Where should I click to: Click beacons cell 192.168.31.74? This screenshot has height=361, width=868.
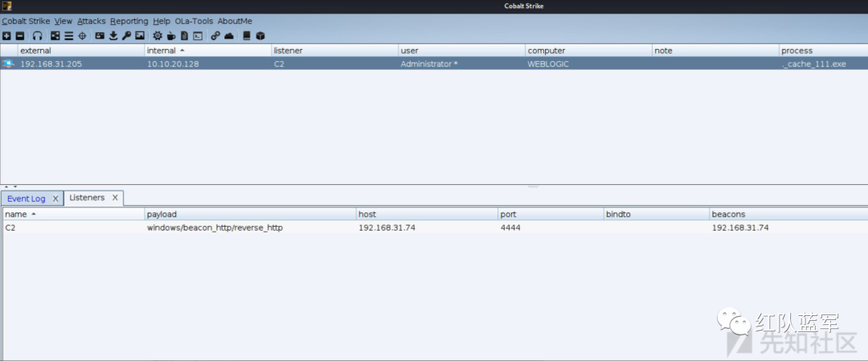pos(740,228)
